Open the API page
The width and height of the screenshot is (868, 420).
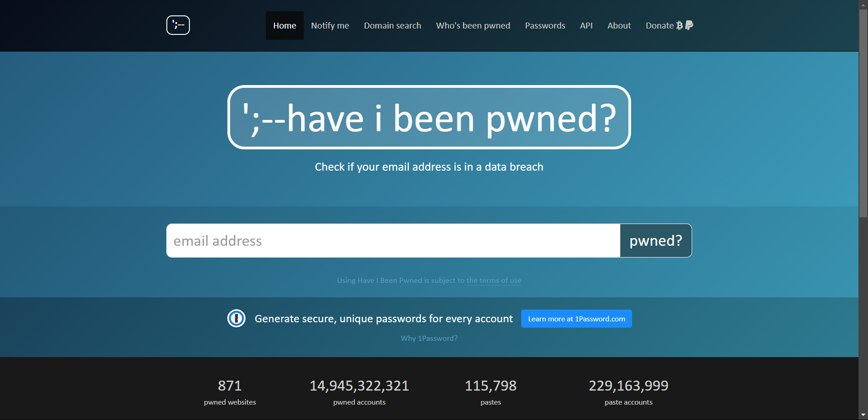point(586,25)
